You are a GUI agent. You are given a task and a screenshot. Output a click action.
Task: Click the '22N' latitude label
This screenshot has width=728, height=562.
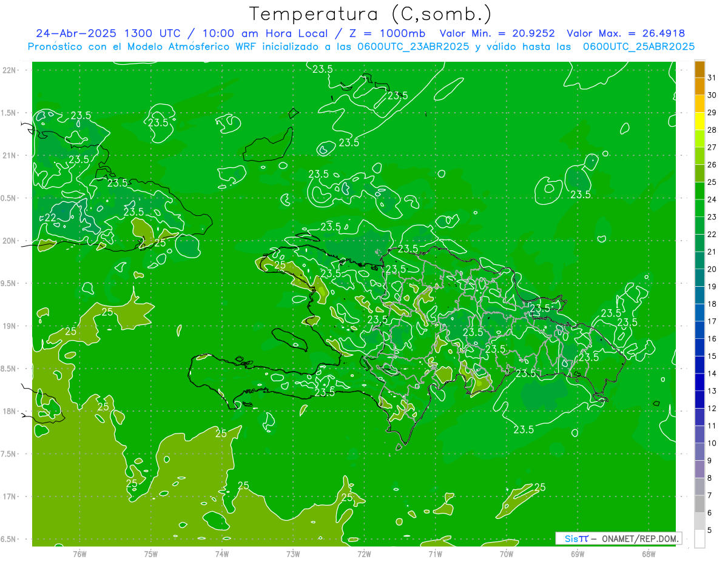pyautogui.click(x=10, y=70)
